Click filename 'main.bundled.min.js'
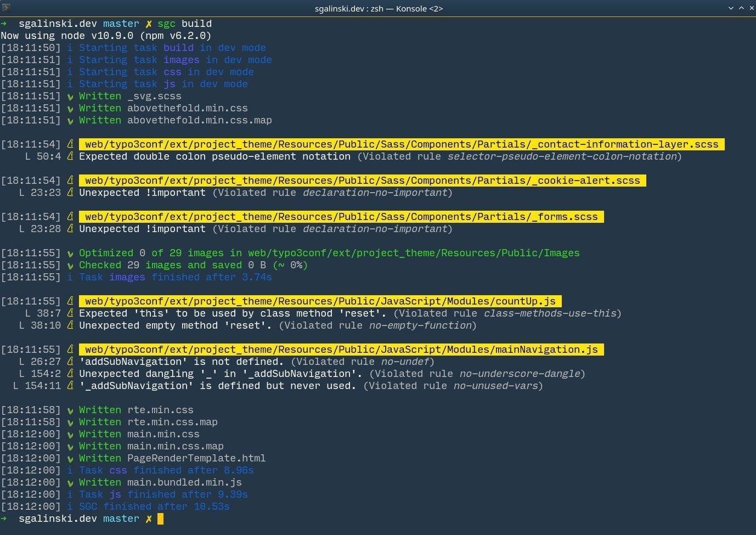Screen dimensions: 756x535 click(x=184, y=482)
